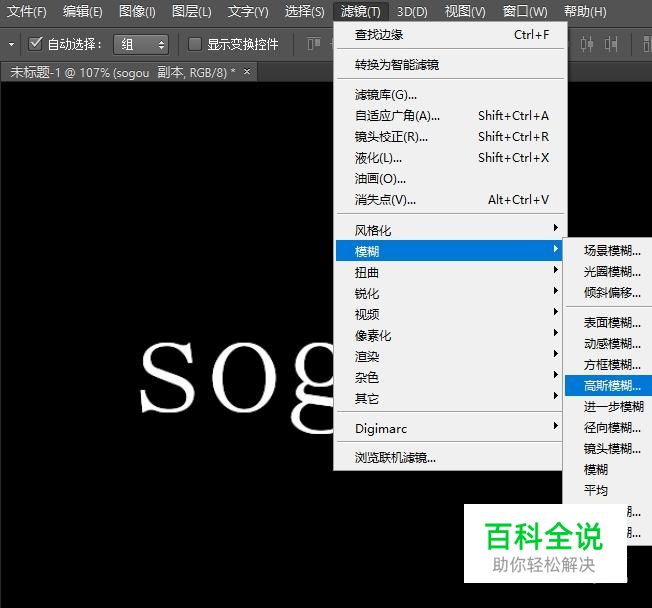Open the 窗口(W) menu
Viewport: 652px width, 608px height.
click(525, 11)
